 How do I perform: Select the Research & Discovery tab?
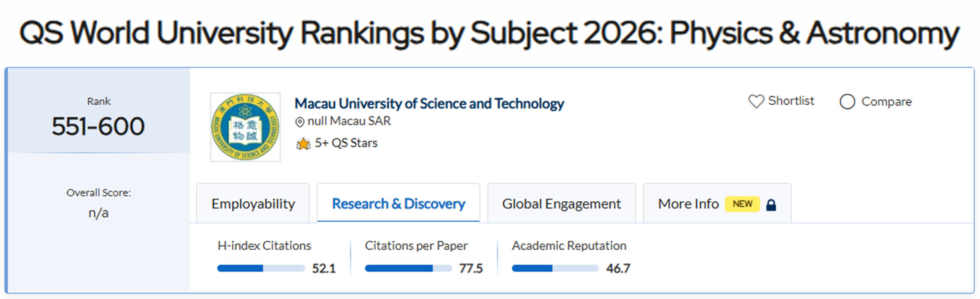coord(399,204)
